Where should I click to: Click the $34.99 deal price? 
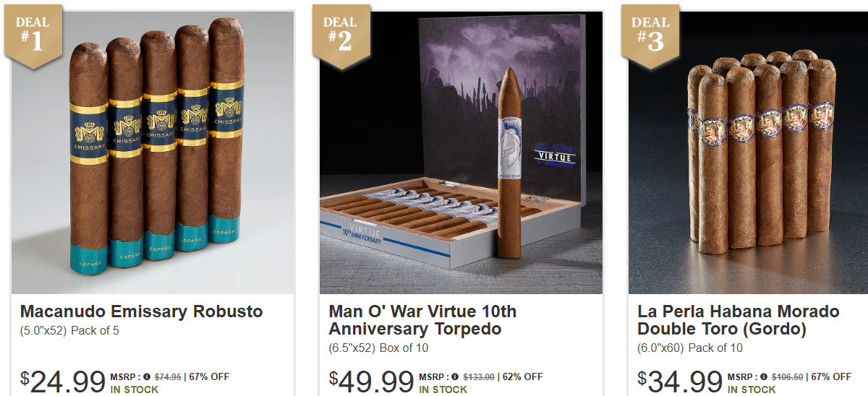tap(681, 382)
